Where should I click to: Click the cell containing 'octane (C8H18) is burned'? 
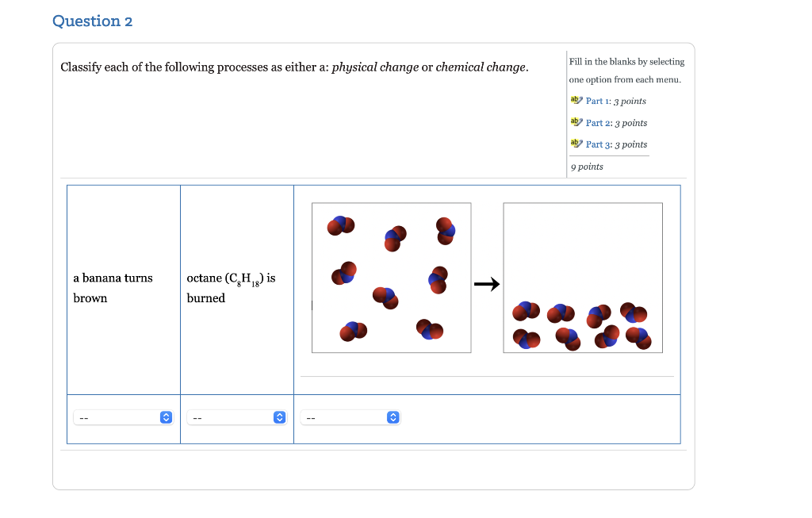[236, 288]
